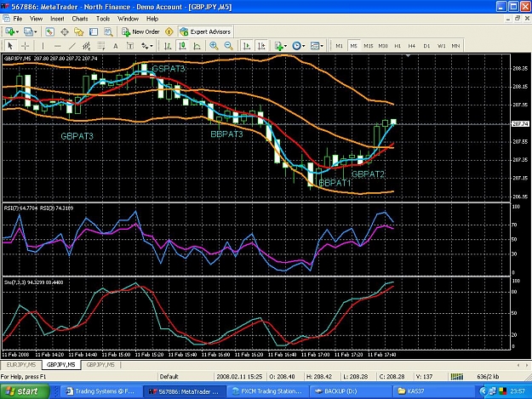Open the Data Window crosshair-target icon
The image size is (532, 399).
[x=65, y=31]
